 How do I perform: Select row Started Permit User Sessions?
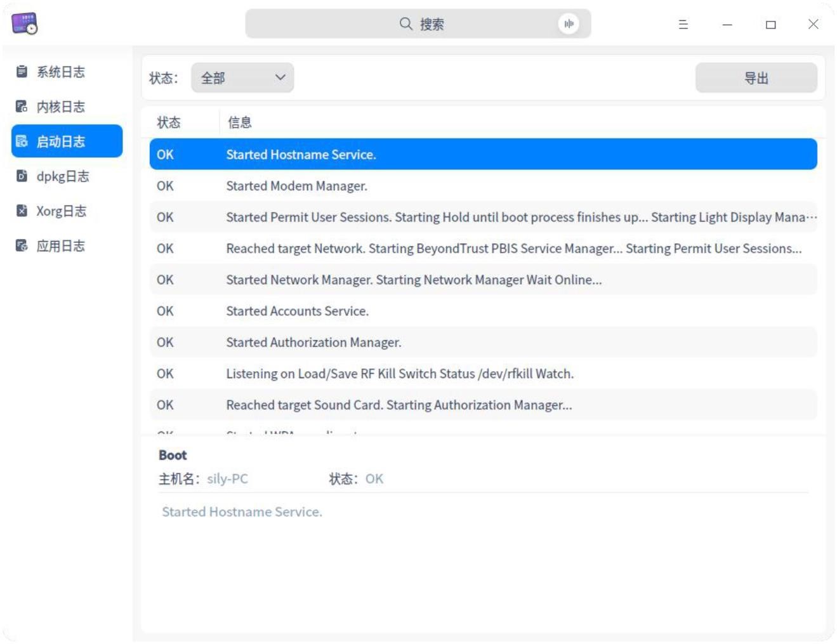tap(483, 217)
